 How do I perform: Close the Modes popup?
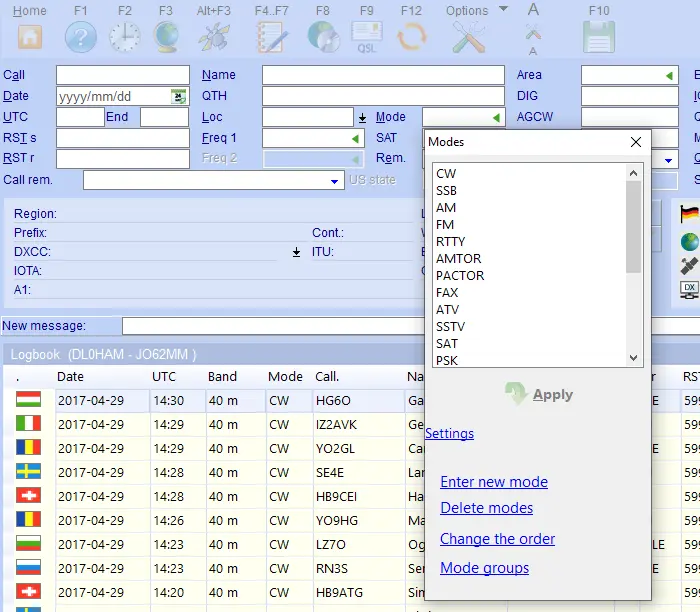636,142
